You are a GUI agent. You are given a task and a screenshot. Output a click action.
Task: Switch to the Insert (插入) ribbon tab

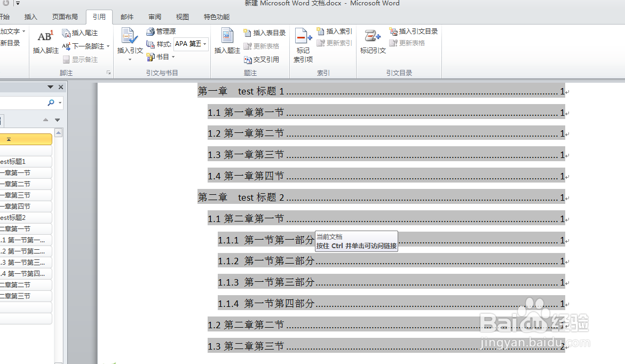[31, 17]
